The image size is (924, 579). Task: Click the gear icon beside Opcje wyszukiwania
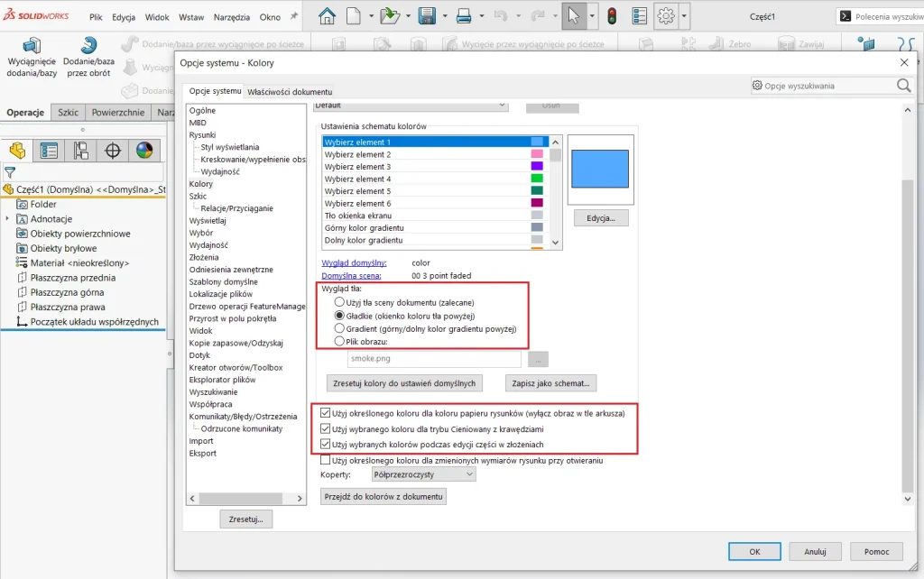tap(757, 86)
